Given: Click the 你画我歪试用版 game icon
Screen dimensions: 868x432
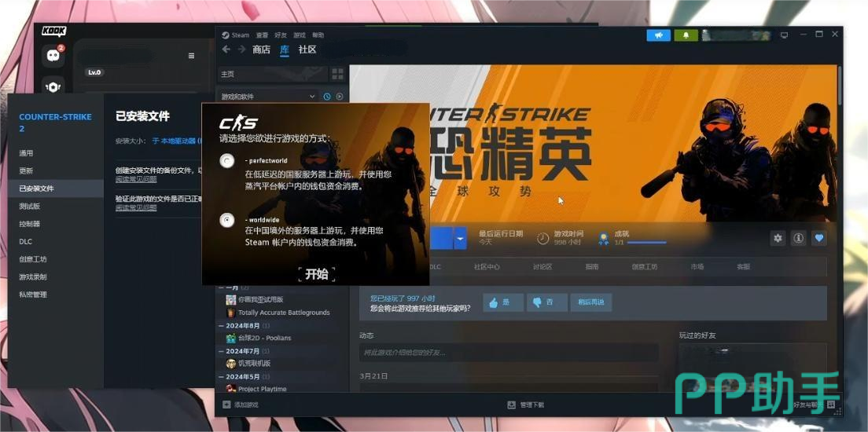Looking at the screenshot, I should tap(231, 299).
